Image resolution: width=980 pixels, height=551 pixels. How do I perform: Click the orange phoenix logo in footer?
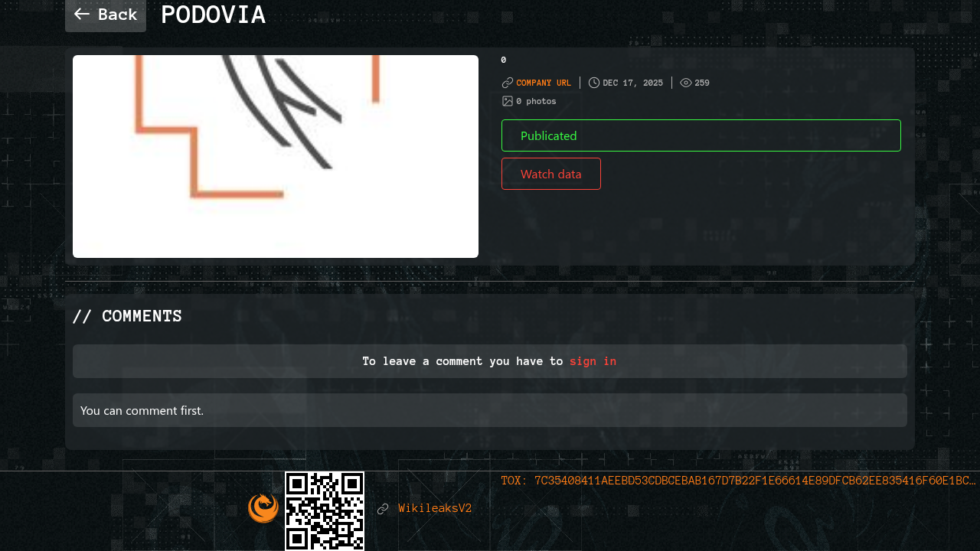tap(263, 508)
